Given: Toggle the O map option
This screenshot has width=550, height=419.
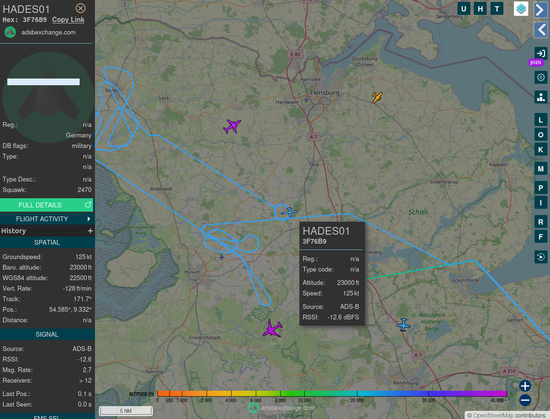Looking at the screenshot, I should [541, 135].
